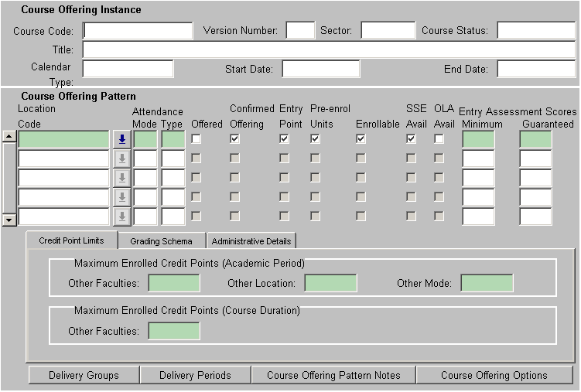Uncheck the SSE Avail checkbox in first row
581x392 pixels.
pyautogui.click(x=411, y=139)
